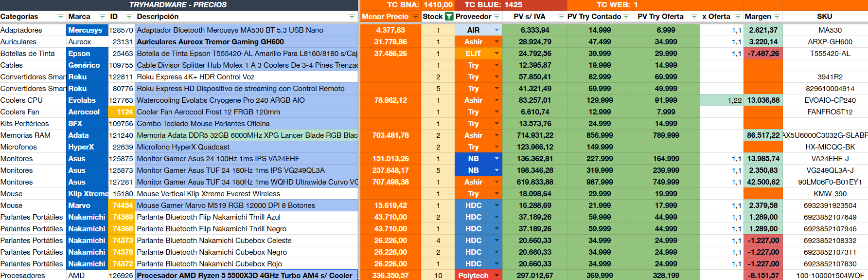This screenshot has height=280, width=868.
Task: Click the TC BLUE: 1425 cell
Action: [493, 5]
